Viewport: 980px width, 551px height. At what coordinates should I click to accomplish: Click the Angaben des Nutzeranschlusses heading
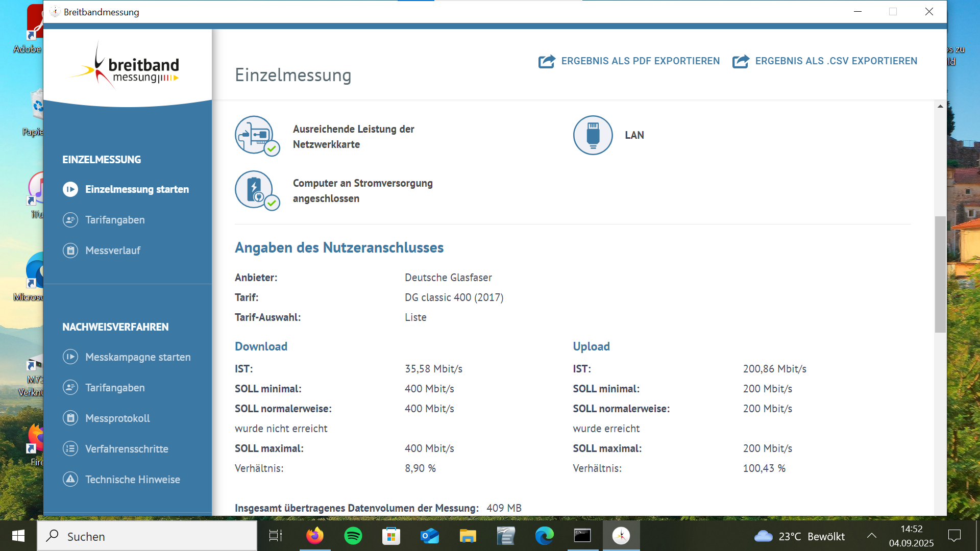pos(339,247)
